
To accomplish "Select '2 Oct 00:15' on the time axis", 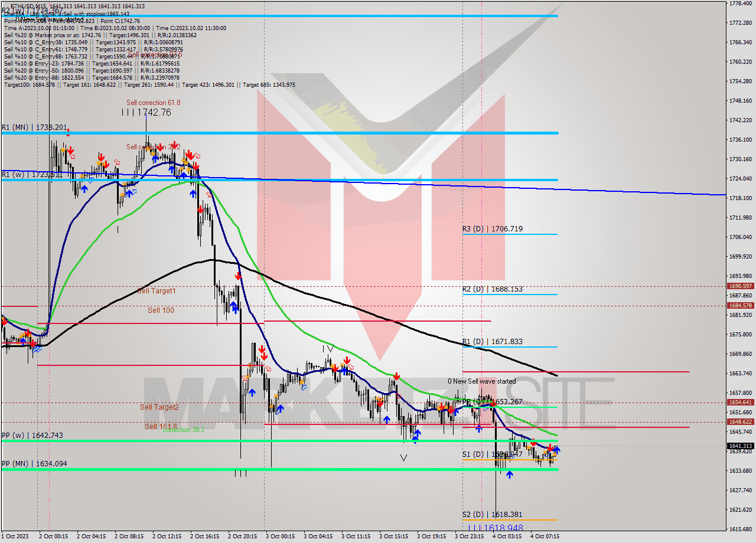I will pos(54,536).
